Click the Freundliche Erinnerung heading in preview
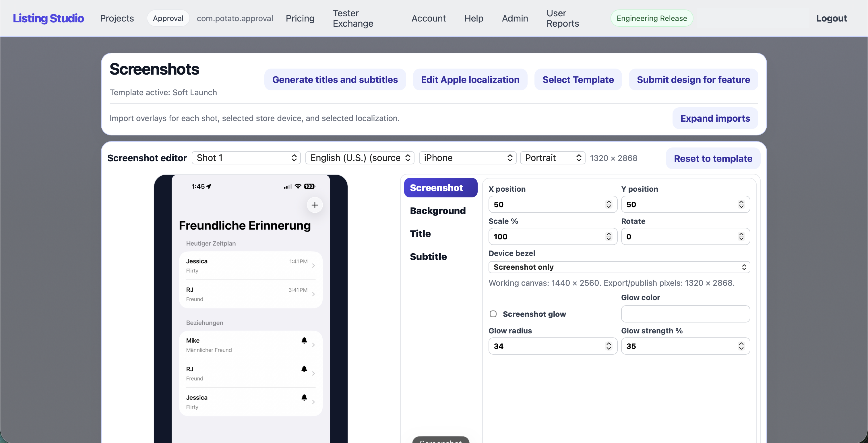The width and height of the screenshot is (868, 443). click(x=245, y=226)
